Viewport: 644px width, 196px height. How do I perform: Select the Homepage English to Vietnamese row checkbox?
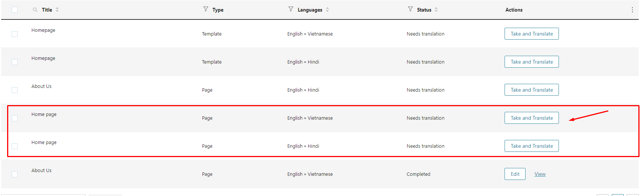(15, 34)
